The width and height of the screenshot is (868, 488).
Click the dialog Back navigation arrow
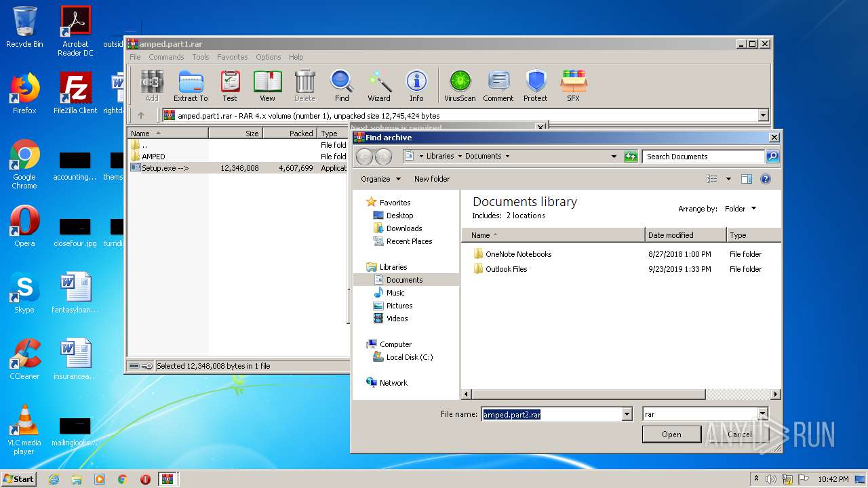point(364,157)
